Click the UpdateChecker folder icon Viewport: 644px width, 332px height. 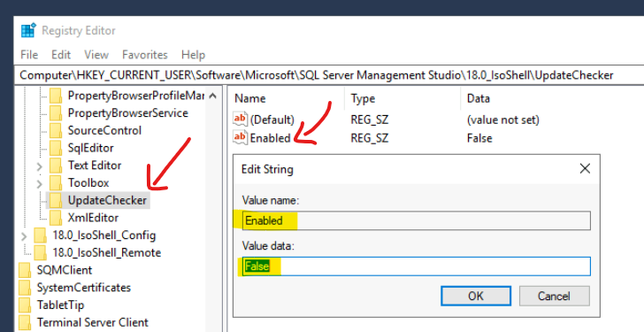pos(56,200)
